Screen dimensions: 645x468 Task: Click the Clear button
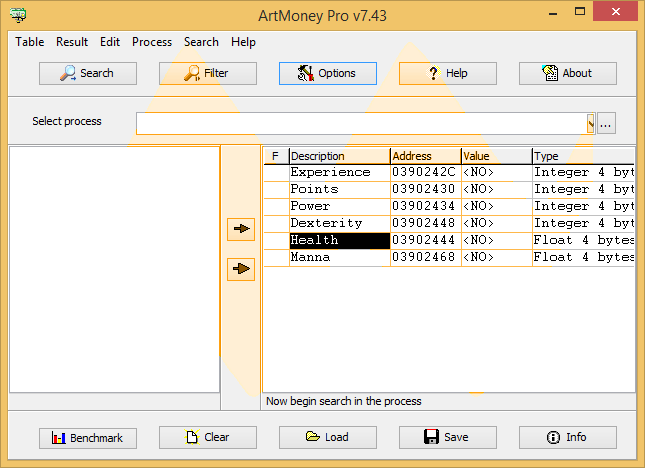click(208, 438)
